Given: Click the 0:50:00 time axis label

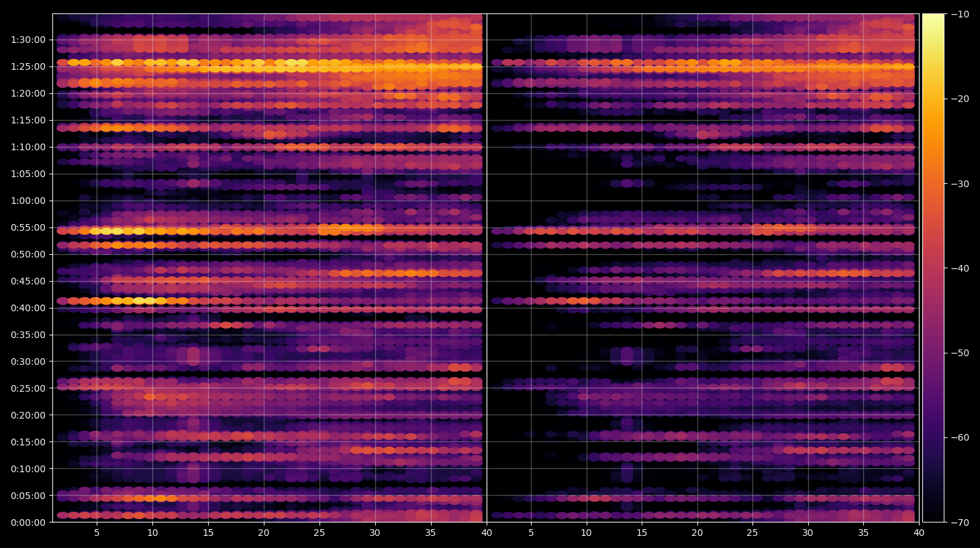Looking at the screenshot, I should (28, 254).
